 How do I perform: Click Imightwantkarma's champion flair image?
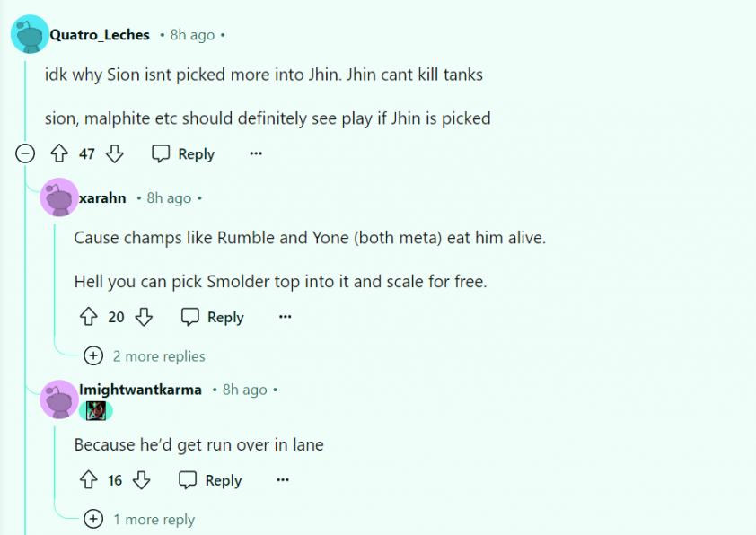[96, 411]
